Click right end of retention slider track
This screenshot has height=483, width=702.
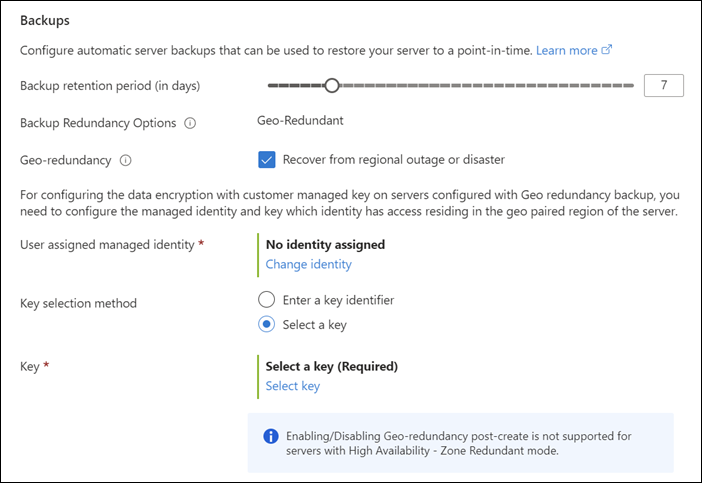pyautogui.click(x=630, y=86)
